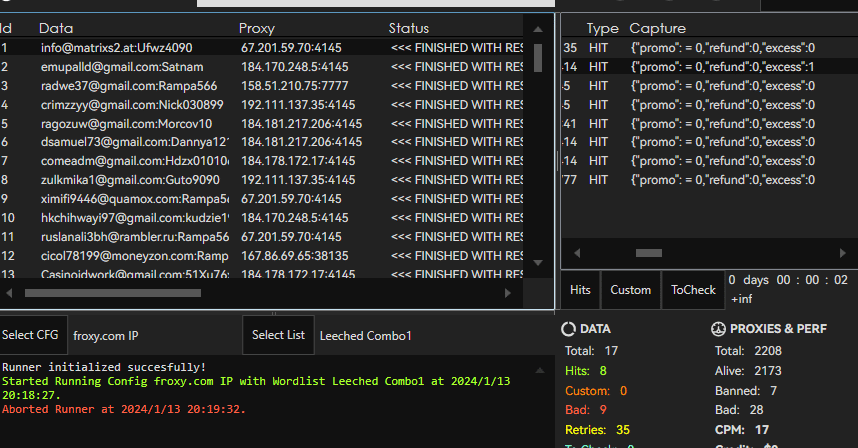The width and height of the screenshot is (858, 448).
Task: Open the Hits tab
Action: (580, 290)
